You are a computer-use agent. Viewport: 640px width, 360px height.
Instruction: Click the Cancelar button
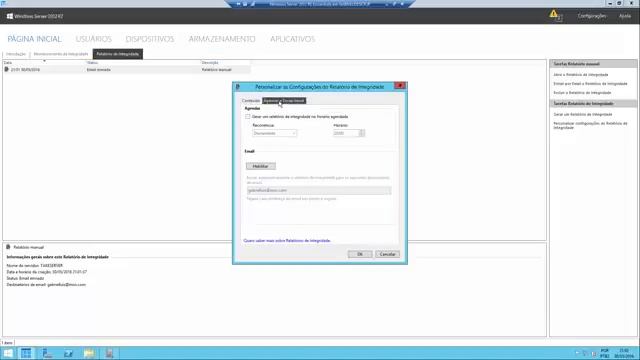[x=387, y=254]
